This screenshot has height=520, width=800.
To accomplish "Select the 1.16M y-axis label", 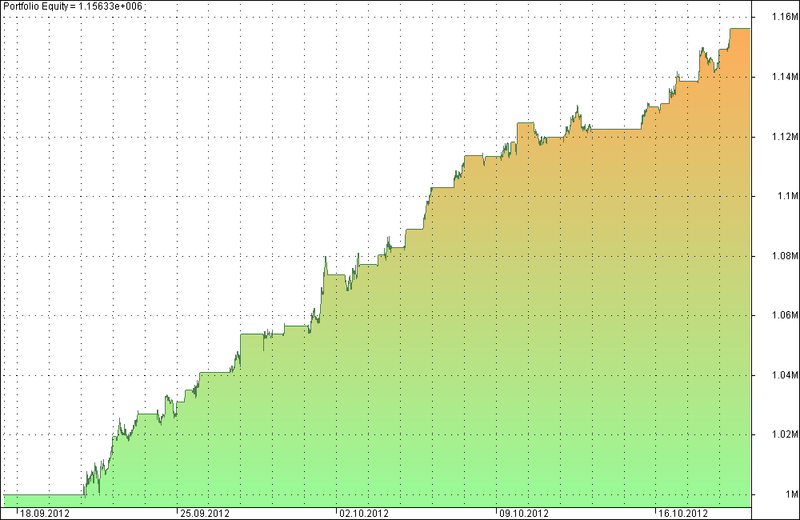I will pos(782,17).
